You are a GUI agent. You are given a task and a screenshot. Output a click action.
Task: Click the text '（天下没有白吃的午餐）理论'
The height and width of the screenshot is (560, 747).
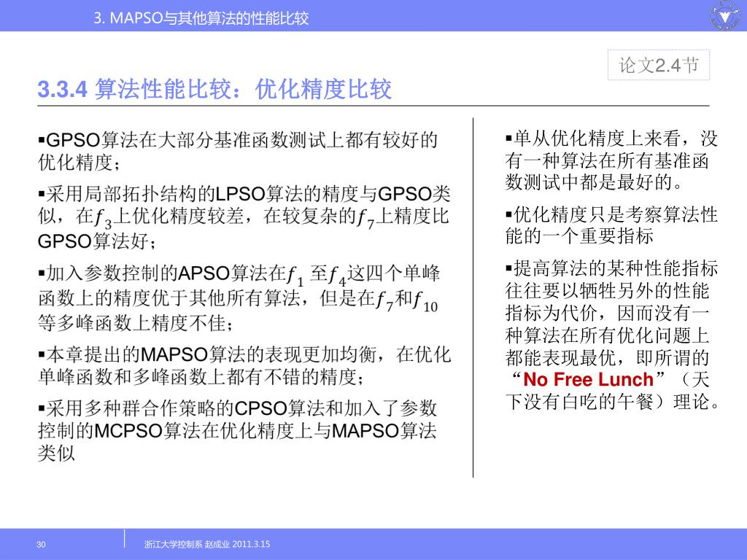(x=613, y=391)
